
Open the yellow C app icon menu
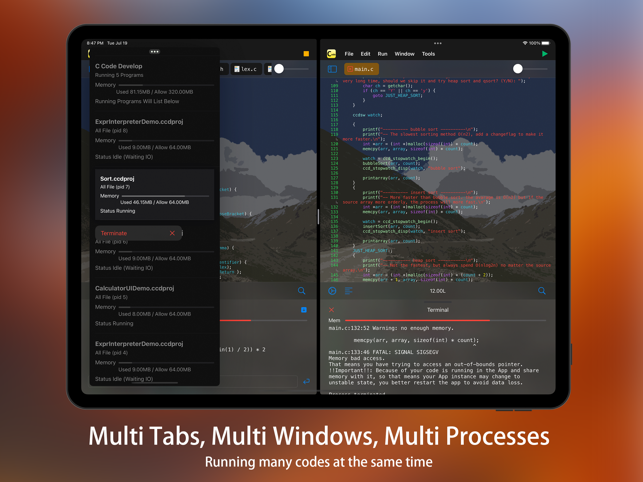[x=331, y=54]
